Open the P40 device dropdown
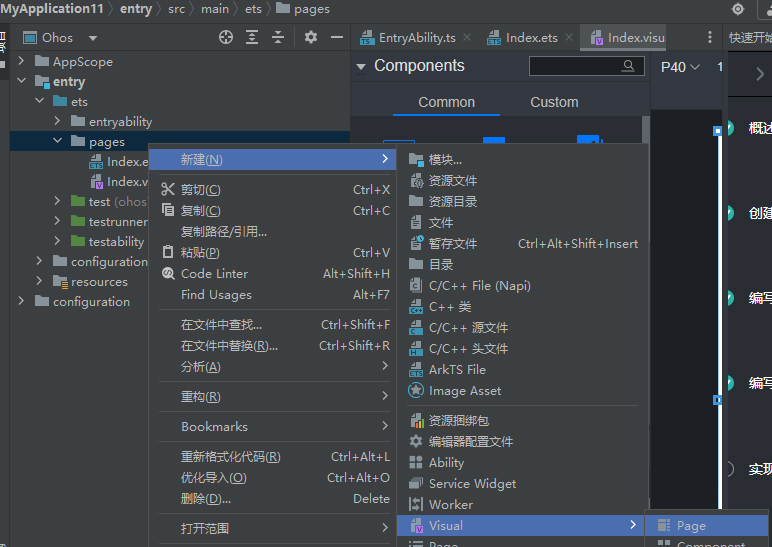The height and width of the screenshot is (547, 772). tap(680, 67)
